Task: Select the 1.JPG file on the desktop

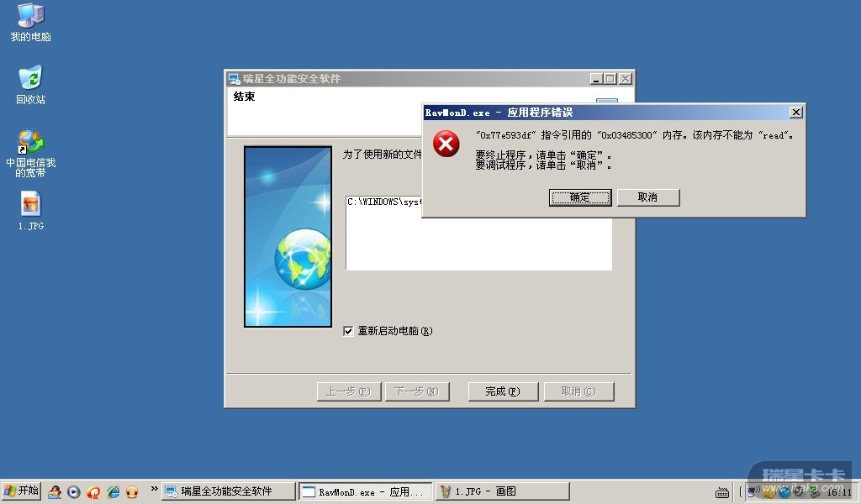Action: [x=31, y=211]
